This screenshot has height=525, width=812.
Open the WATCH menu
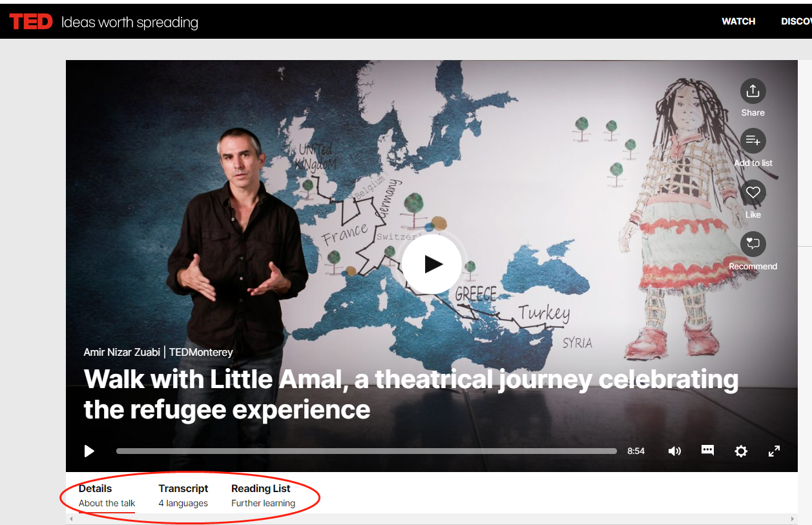[738, 21]
